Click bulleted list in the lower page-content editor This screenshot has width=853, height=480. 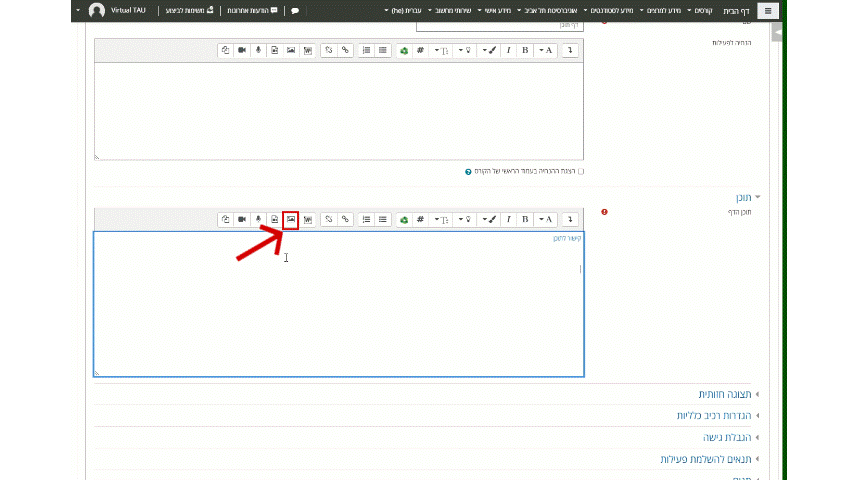(x=383, y=219)
